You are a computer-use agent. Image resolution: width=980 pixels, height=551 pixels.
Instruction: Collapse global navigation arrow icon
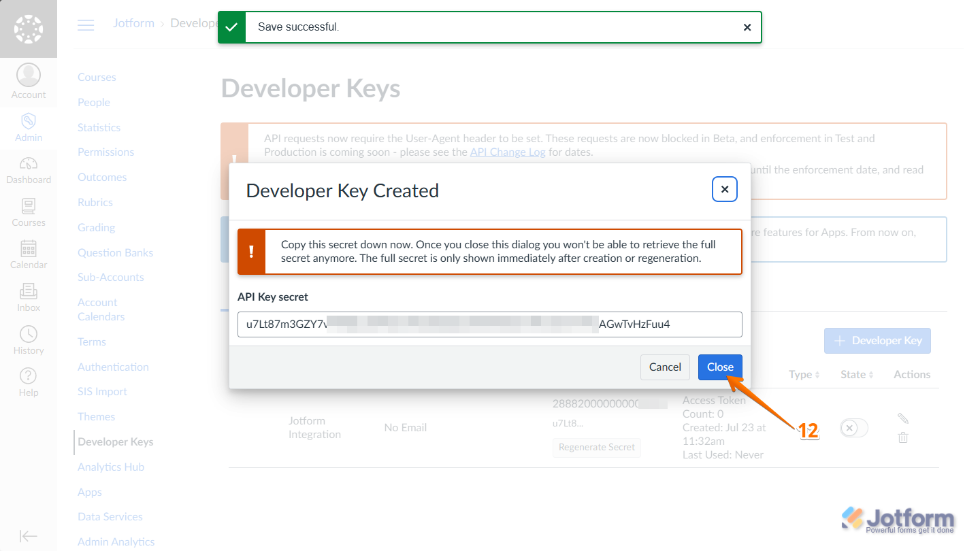point(29,536)
